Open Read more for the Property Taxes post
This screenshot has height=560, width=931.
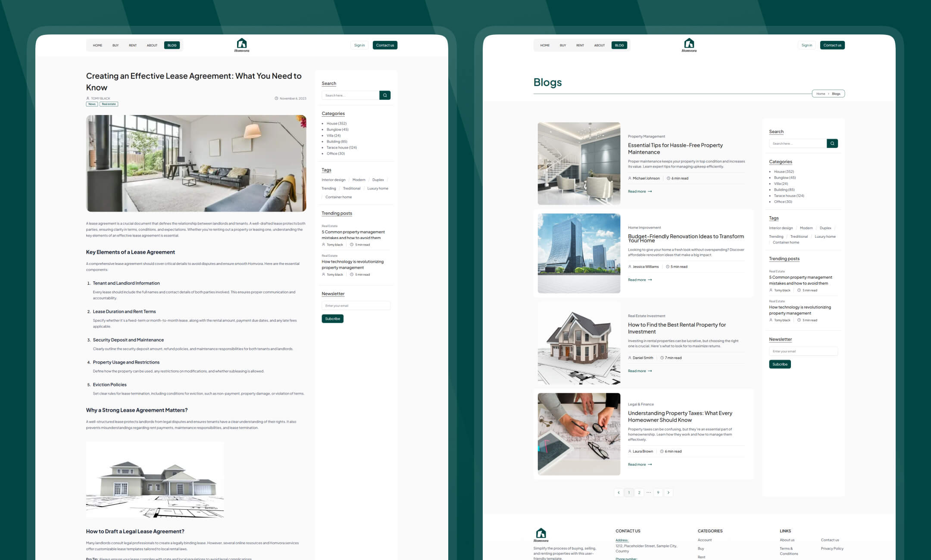(640, 464)
